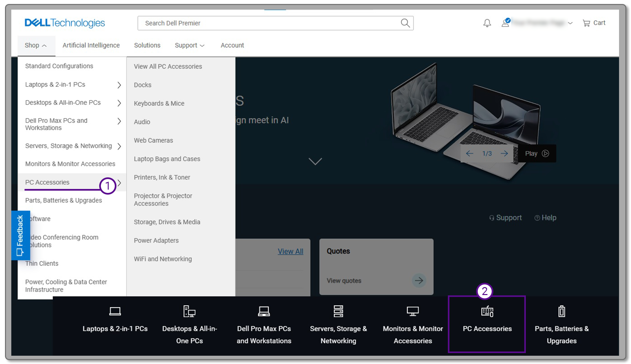The width and height of the screenshot is (631, 364).
Task: Expand Servers, Storage & Networking submenu arrow
Action: 119,146
